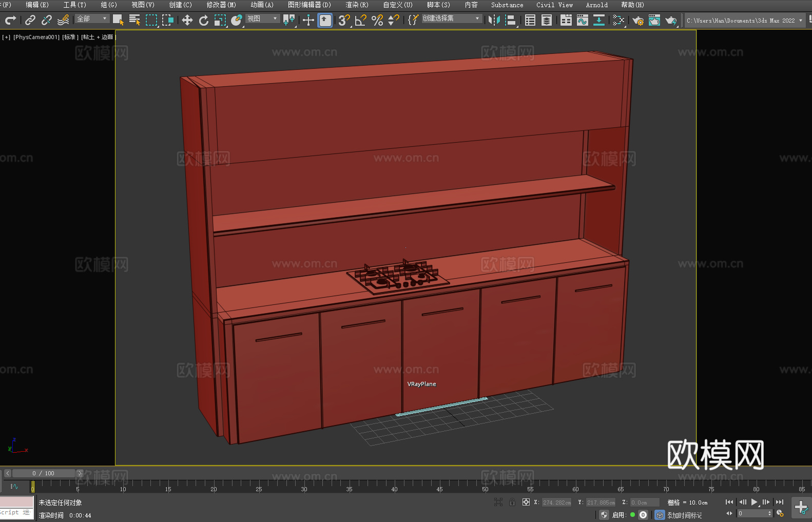Activate Select and Rotate tool
This screenshot has height=522, width=812.
[204, 20]
